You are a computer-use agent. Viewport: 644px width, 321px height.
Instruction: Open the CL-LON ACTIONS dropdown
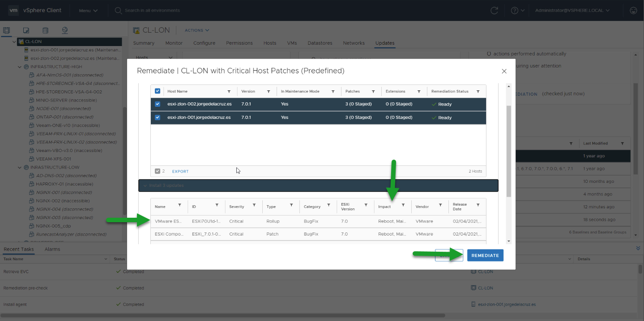(197, 30)
